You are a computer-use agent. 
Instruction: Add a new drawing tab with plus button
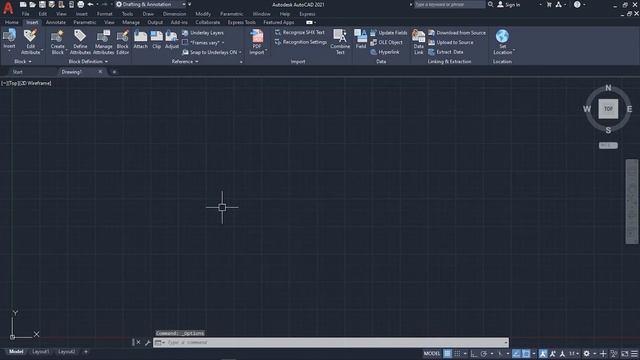pyautogui.click(x=114, y=72)
